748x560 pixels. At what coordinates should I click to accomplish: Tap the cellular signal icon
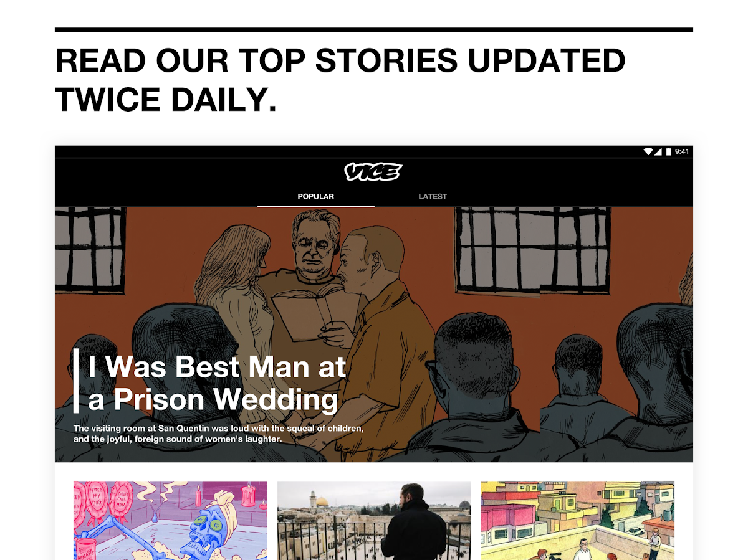point(658,151)
